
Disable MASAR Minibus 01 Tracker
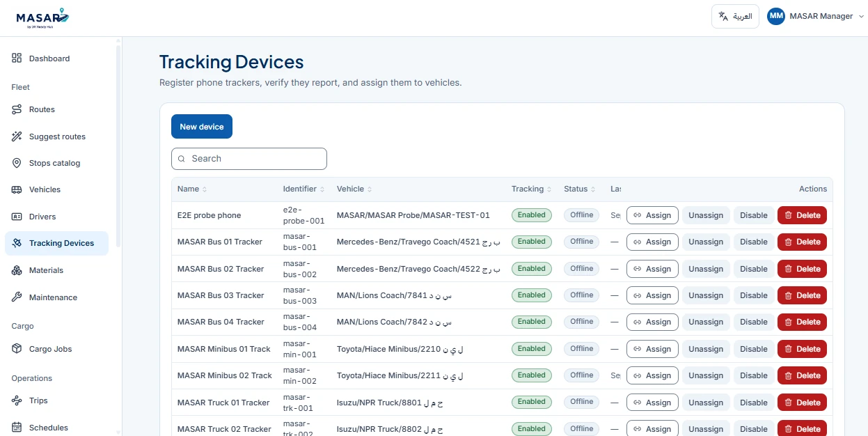753,349
